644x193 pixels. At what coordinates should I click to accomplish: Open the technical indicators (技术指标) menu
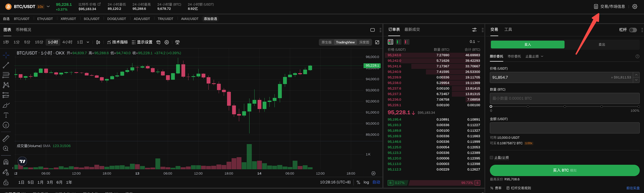(117, 42)
